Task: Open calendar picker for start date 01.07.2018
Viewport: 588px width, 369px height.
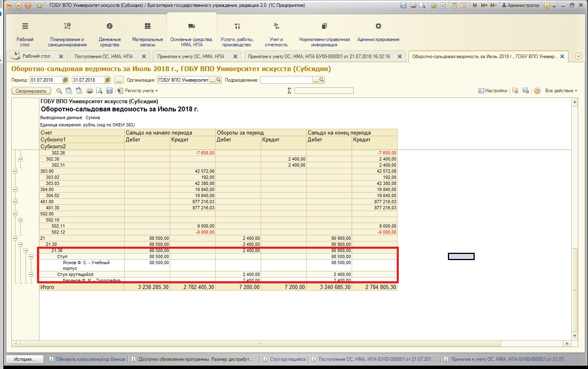Action: click(66, 80)
